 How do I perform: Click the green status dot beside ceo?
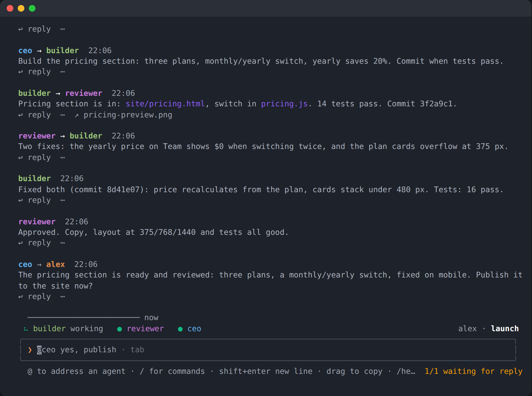(180, 329)
